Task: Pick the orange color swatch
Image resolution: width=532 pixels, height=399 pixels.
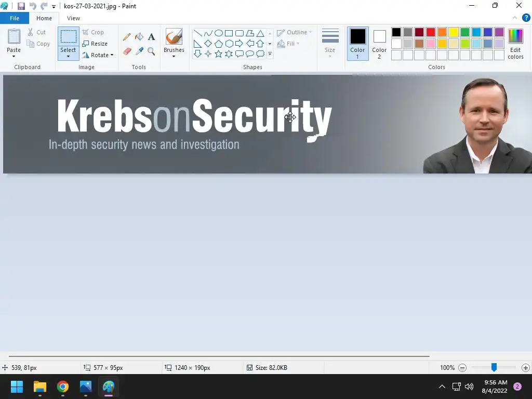Action: [x=442, y=32]
